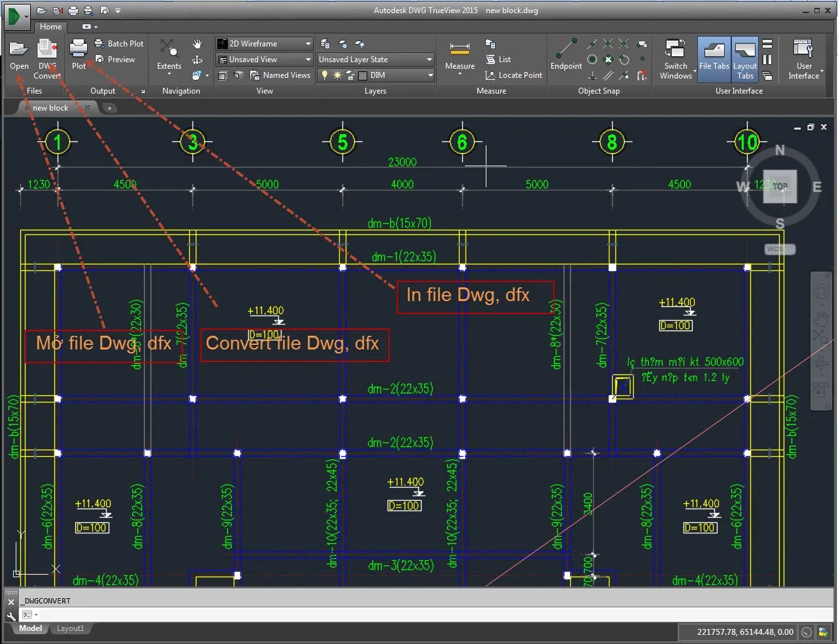Click Tile Vertically windows icon
Screen dimensions: 838x644
click(x=767, y=60)
